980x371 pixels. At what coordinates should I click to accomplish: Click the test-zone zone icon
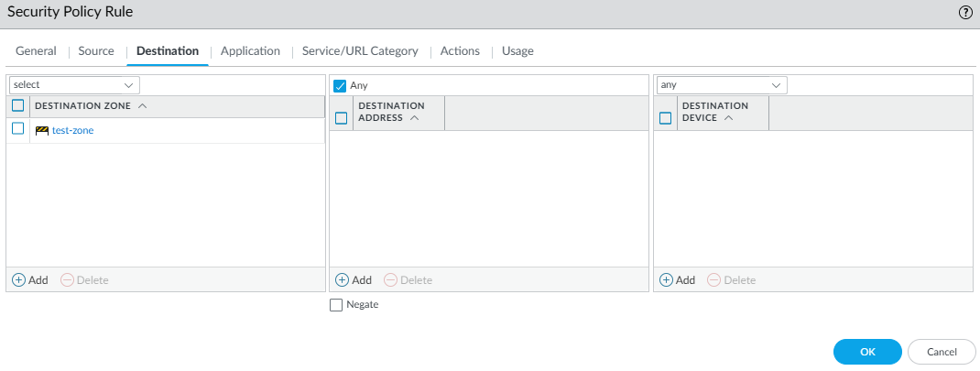coord(42,131)
